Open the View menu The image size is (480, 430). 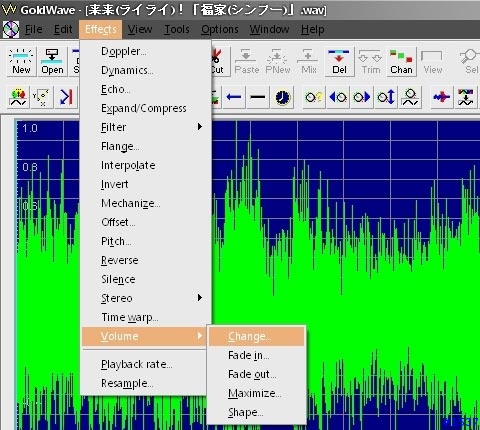pos(140,29)
